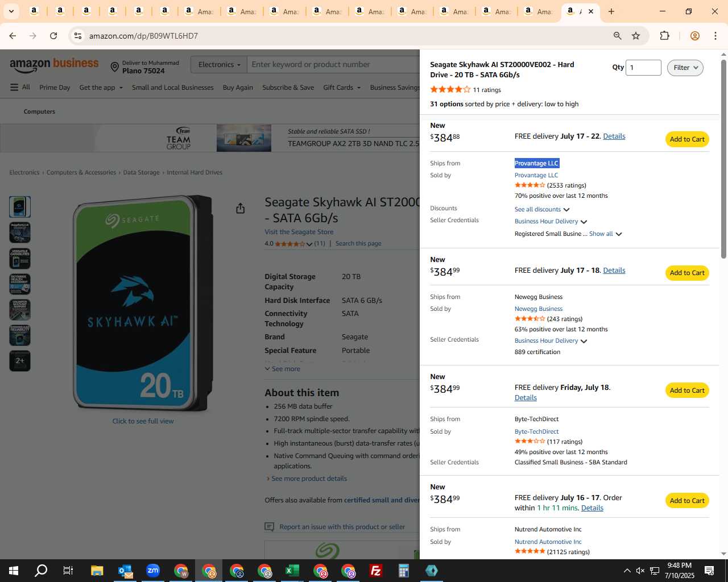
Task: Open the Internal Hard Drives breadcrumb
Action: 195,172
